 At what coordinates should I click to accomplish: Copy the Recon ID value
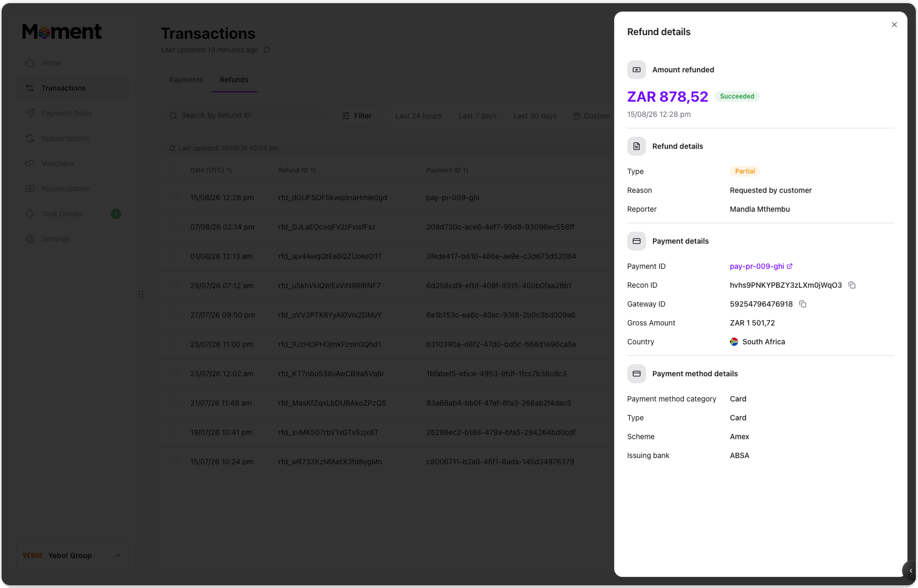click(x=852, y=285)
